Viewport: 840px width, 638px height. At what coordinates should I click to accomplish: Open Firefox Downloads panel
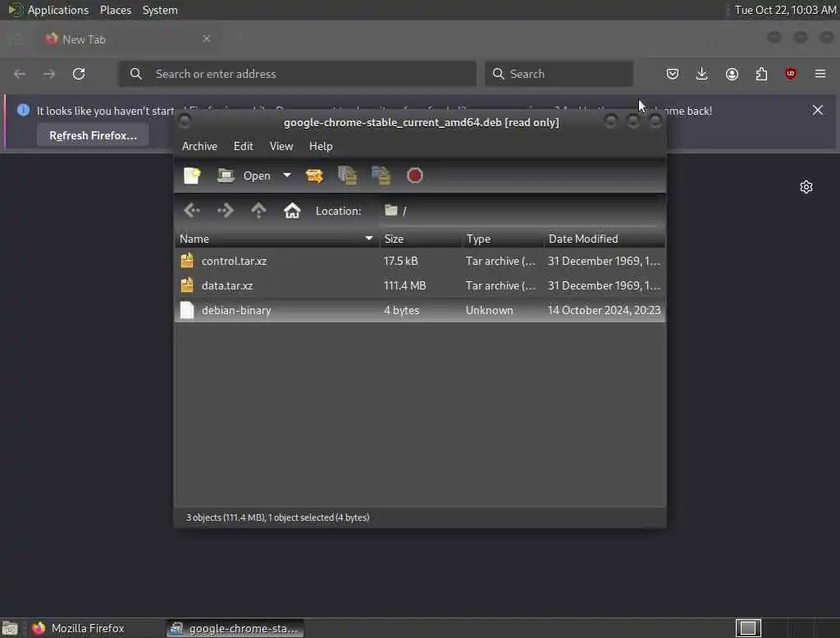tap(702, 74)
